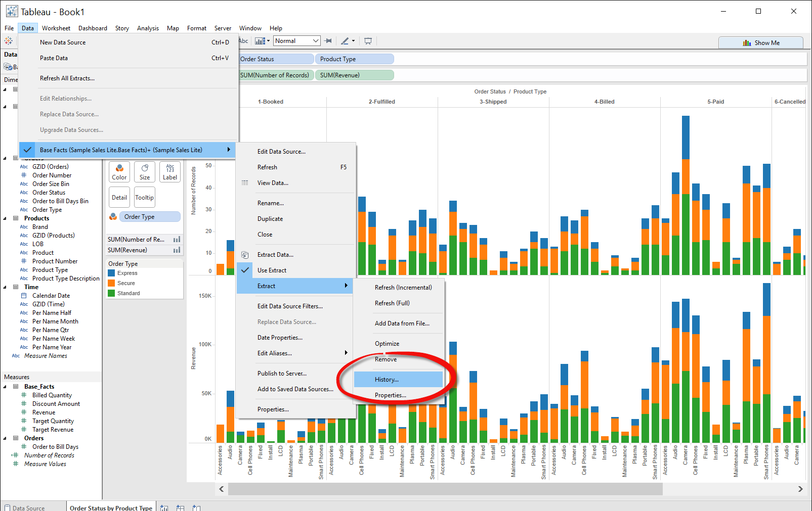Click the Data Source tab cylinder icon
This screenshot has height=511, width=812.
[x=7, y=508]
